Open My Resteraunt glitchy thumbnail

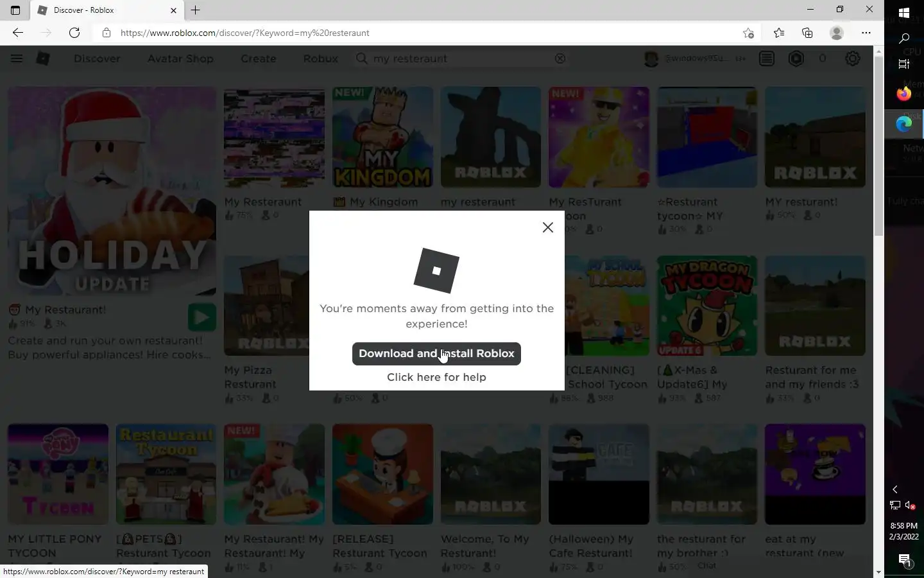[274, 137]
